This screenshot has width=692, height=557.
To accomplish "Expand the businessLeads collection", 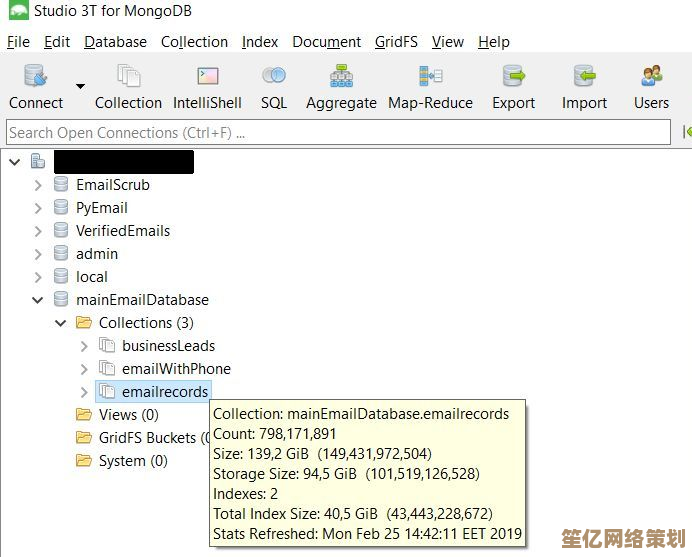I will point(84,346).
